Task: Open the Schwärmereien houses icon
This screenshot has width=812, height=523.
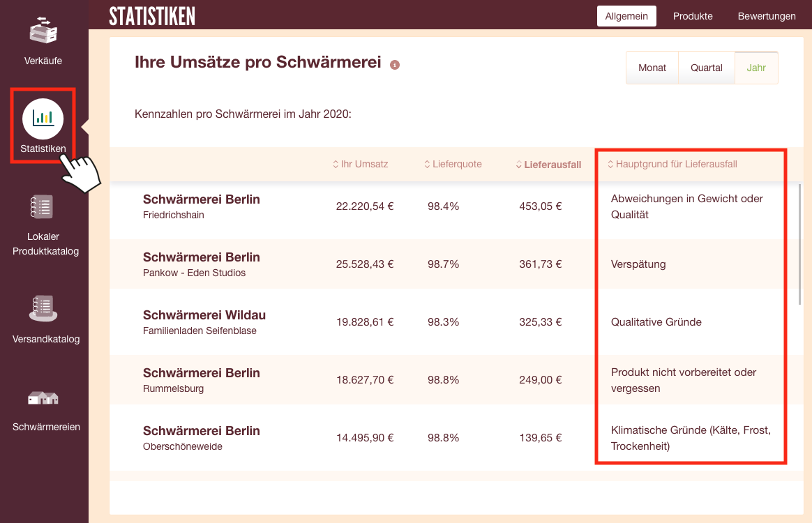Action: click(x=43, y=397)
